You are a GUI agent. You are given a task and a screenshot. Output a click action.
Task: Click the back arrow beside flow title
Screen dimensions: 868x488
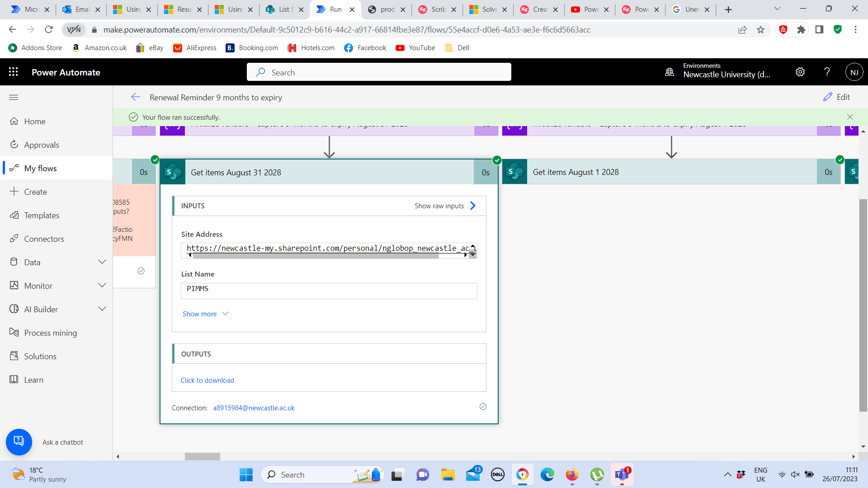point(136,97)
